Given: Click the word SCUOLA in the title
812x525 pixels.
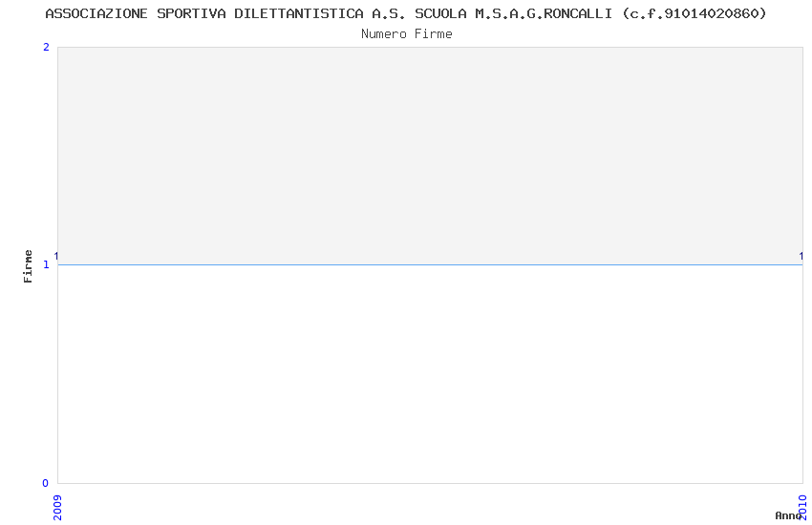Looking at the screenshot, I should pos(440,13).
